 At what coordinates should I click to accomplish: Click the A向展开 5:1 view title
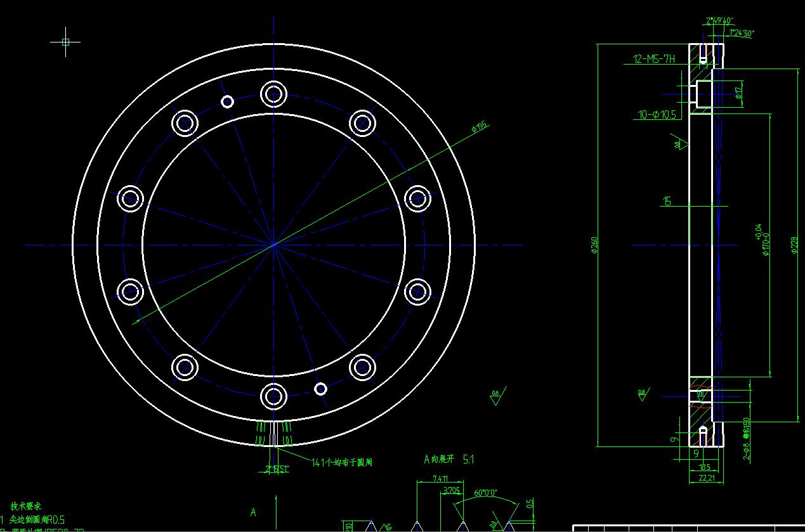click(x=450, y=458)
